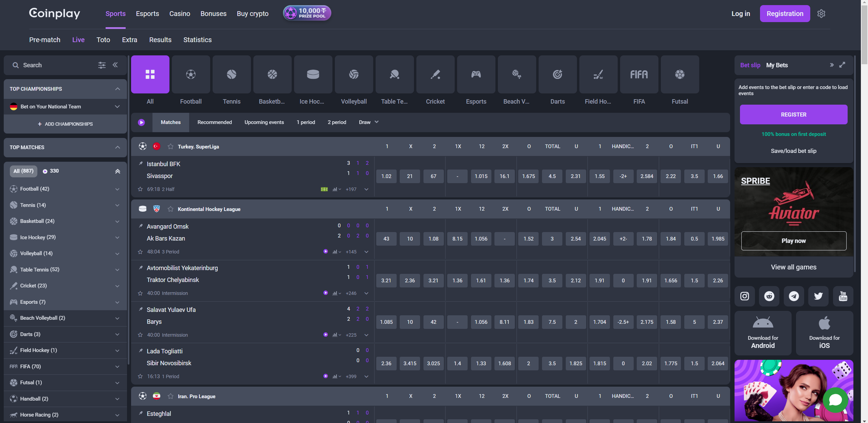The image size is (868, 423).
Task: Select Upcoming events tab
Action: pyautogui.click(x=264, y=122)
